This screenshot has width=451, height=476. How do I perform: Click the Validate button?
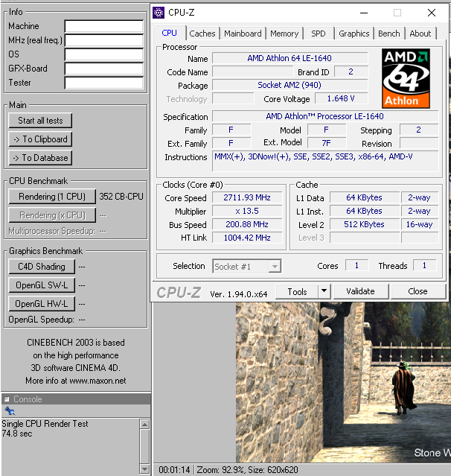pos(361,291)
